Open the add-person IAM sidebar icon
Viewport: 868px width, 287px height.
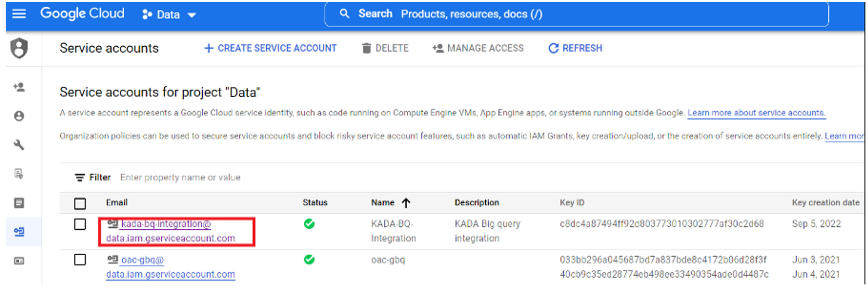19,87
